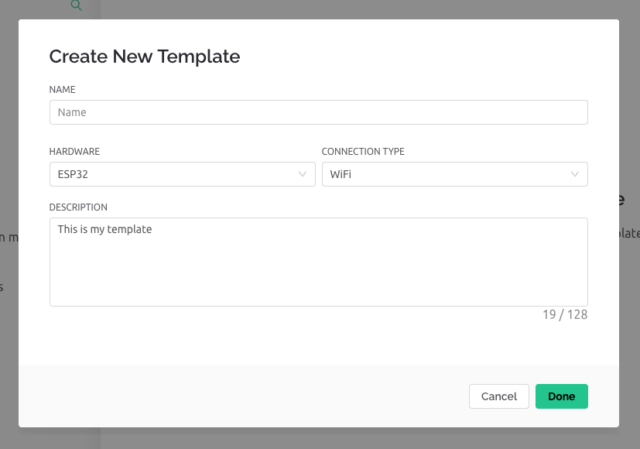Click the chevron arrow in the Connection Type selector

coord(575,175)
